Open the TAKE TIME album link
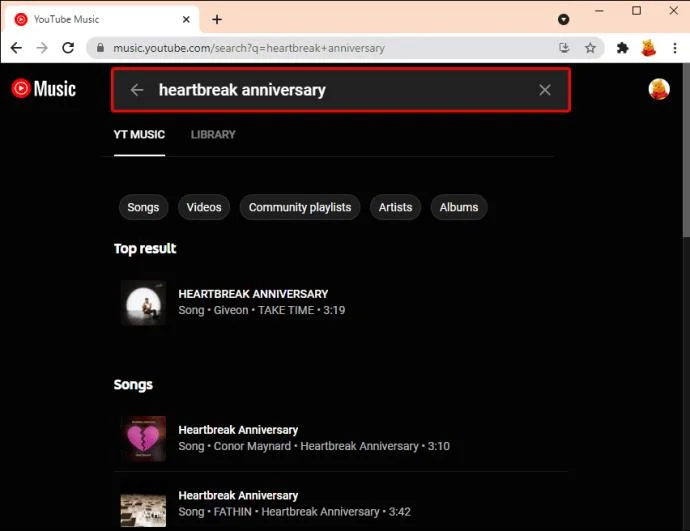The width and height of the screenshot is (690, 531). click(286, 310)
